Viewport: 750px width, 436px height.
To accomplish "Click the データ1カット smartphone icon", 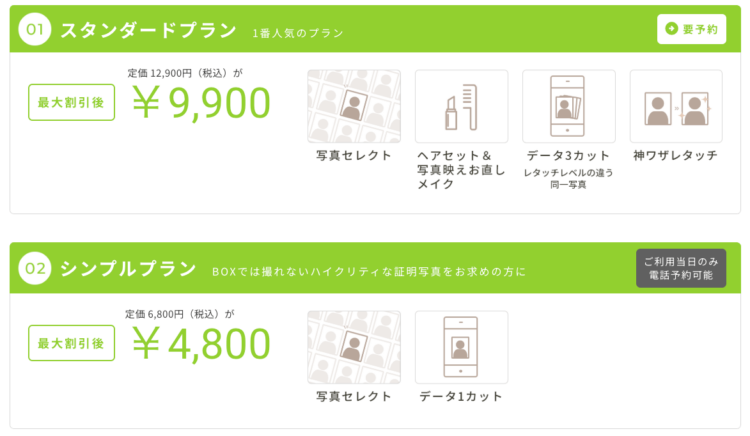I will coord(461,347).
